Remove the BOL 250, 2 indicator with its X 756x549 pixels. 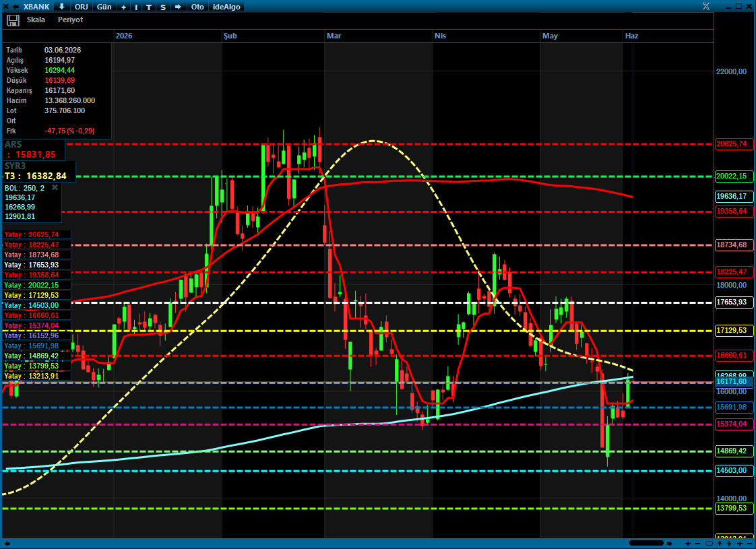tap(55, 187)
